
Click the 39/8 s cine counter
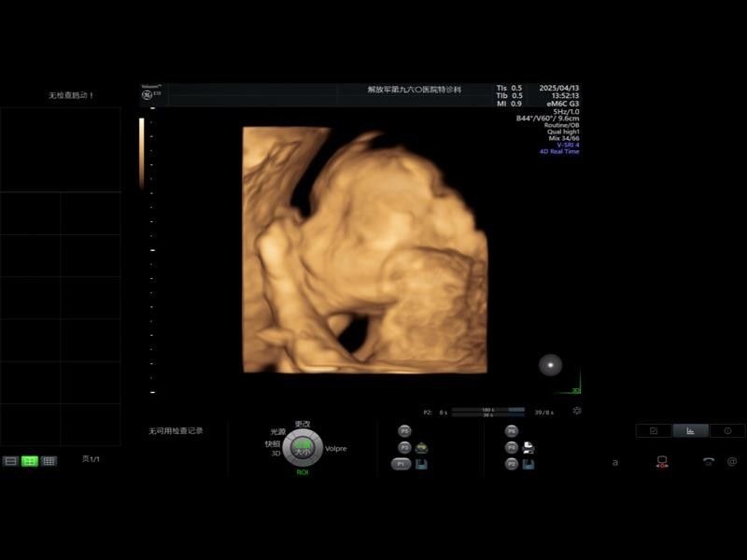544,413
